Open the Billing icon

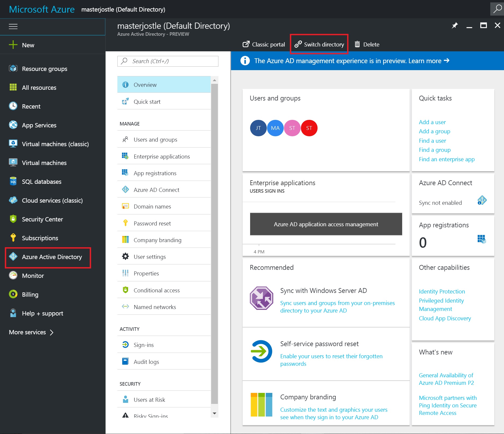click(13, 294)
